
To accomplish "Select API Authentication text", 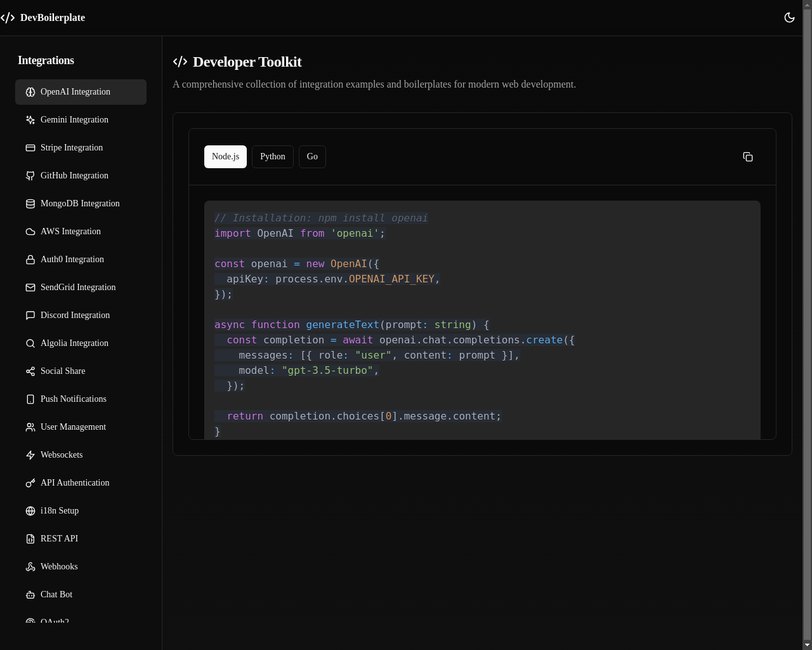I will pos(75,483).
